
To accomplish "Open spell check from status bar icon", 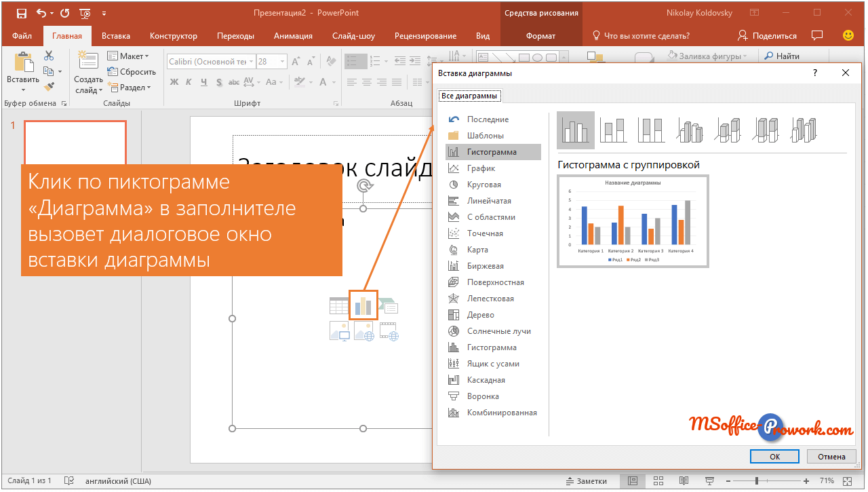I will (x=68, y=481).
